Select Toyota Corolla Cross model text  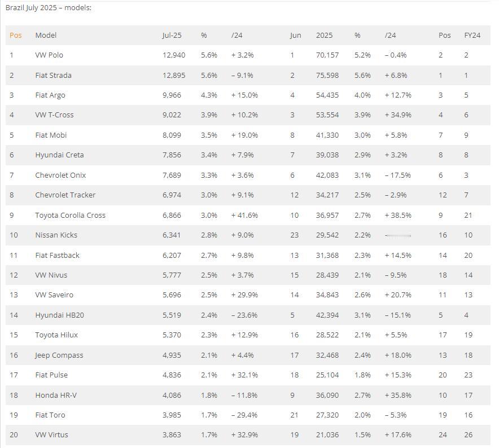pyautogui.click(x=71, y=216)
